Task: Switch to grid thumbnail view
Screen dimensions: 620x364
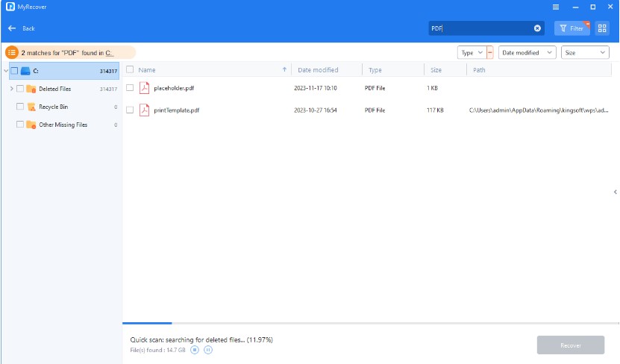Action: point(602,28)
